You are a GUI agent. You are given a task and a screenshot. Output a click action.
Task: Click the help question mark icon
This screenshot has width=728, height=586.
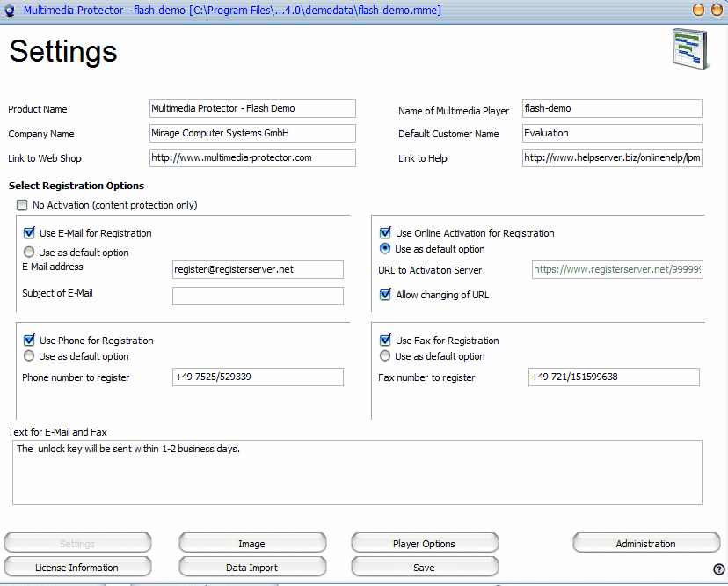(718, 569)
